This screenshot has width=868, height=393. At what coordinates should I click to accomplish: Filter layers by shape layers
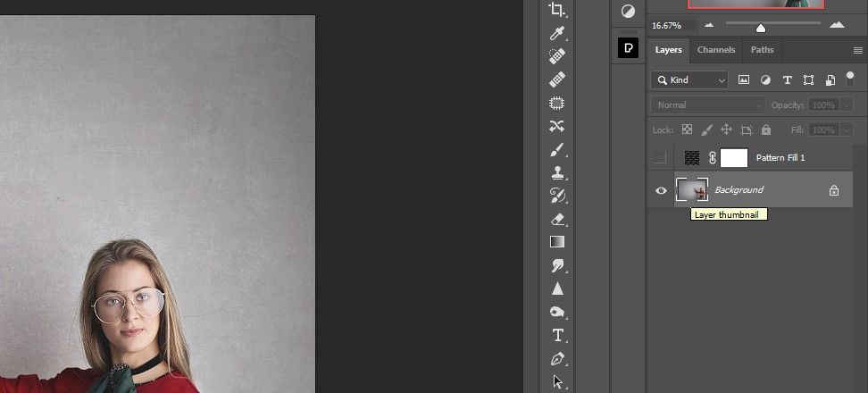[x=808, y=79]
